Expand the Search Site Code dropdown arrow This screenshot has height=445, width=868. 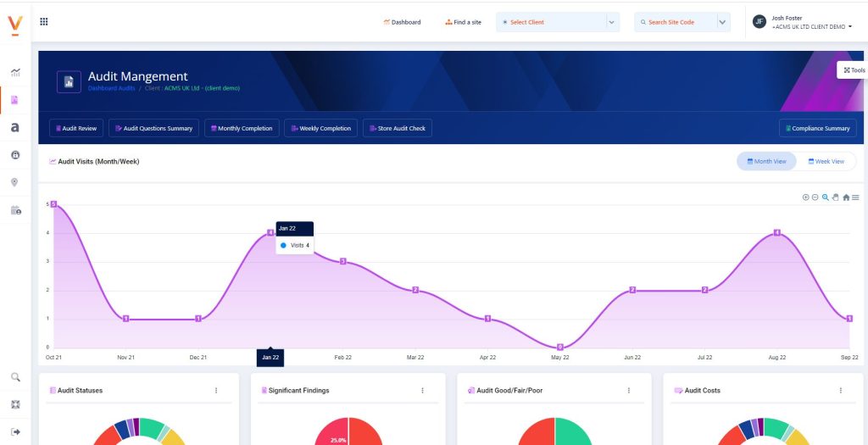tap(722, 22)
